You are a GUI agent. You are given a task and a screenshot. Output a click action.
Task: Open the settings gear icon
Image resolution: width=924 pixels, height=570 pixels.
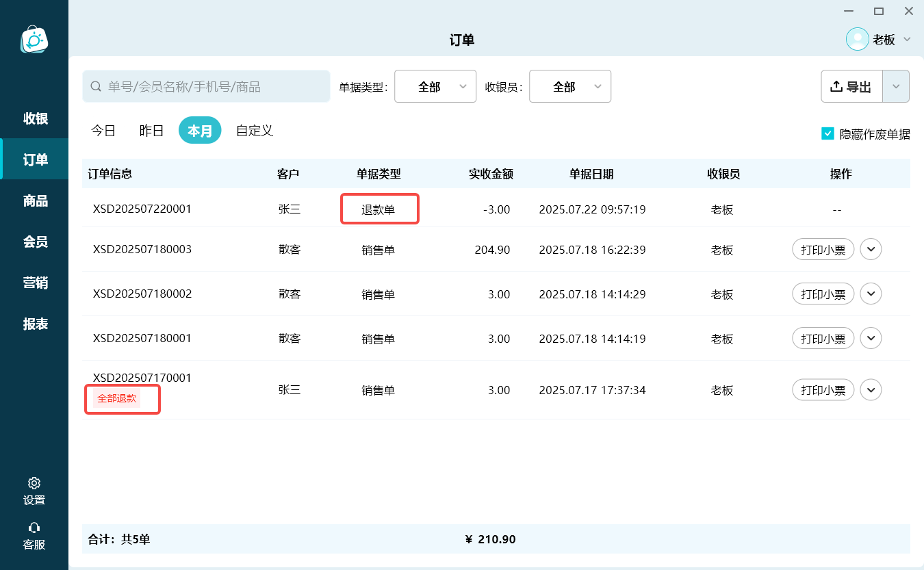coord(34,483)
